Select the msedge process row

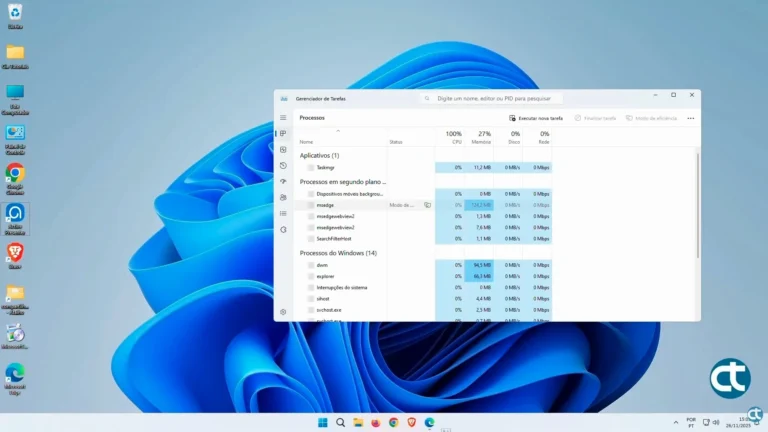point(425,205)
